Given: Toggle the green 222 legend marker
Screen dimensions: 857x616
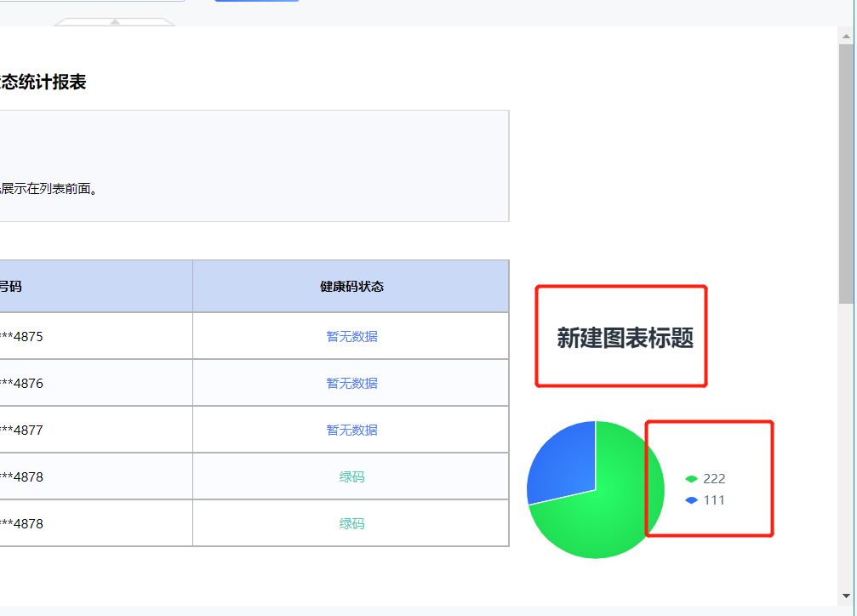Looking at the screenshot, I should (691, 479).
